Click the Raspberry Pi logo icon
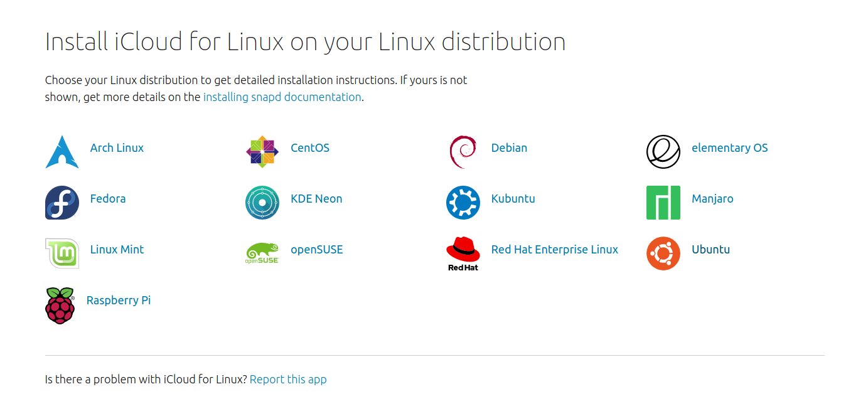The width and height of the screenshot is (868, 399). [x=60, y=305]
